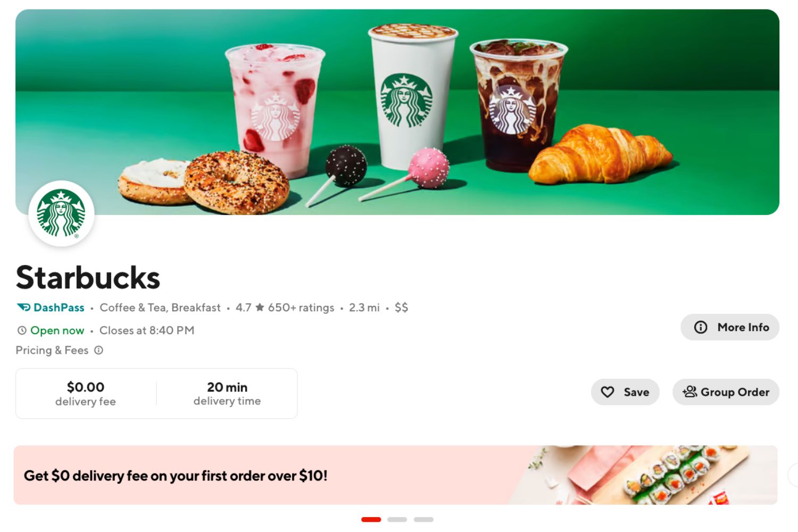Click the Starbucks header banner image

(x=397, y=112)
